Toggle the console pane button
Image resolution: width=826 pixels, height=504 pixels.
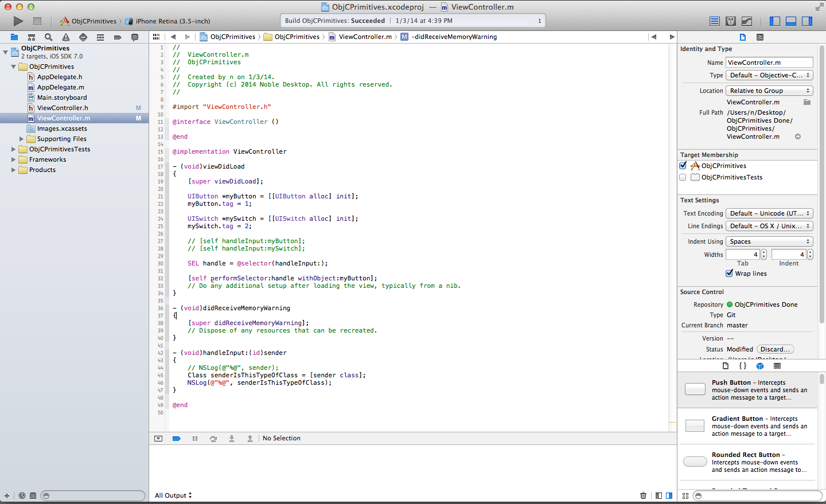coord(669,495)
